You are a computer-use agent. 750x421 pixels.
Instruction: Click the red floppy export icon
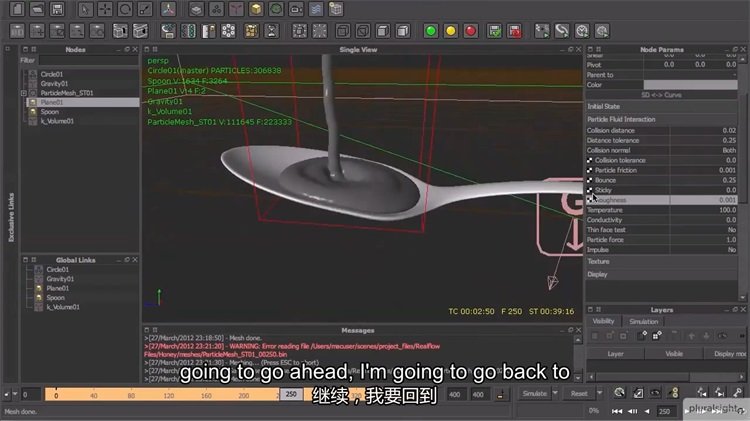click(515, 31)
